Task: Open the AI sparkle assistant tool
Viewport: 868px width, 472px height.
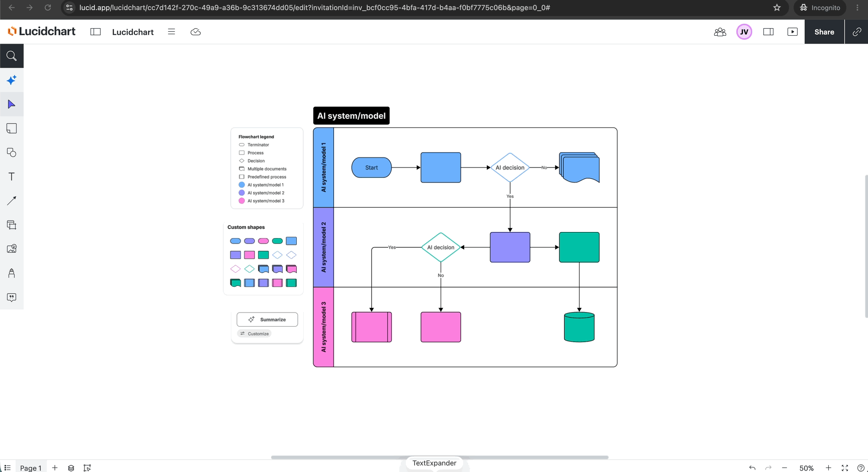Action: tap(12, 80)
